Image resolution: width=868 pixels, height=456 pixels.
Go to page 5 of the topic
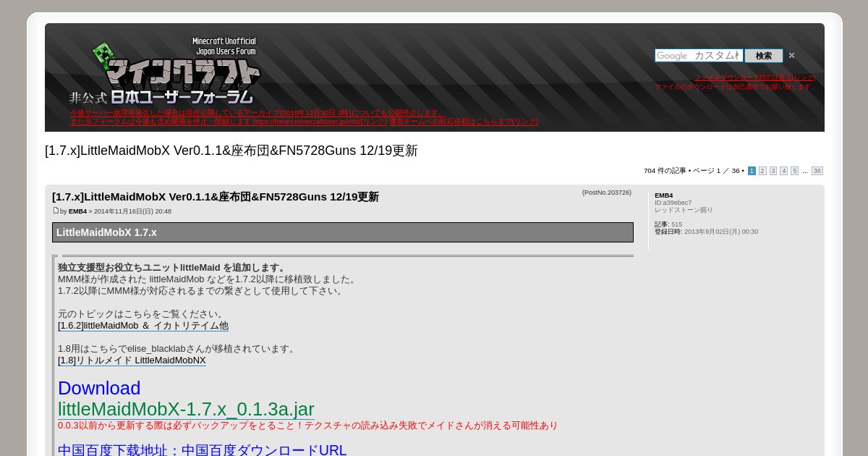tap(794, 171)
